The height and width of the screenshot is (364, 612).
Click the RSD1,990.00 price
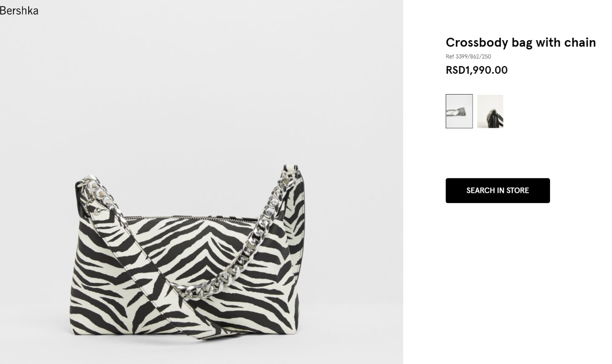coord(476,70)
